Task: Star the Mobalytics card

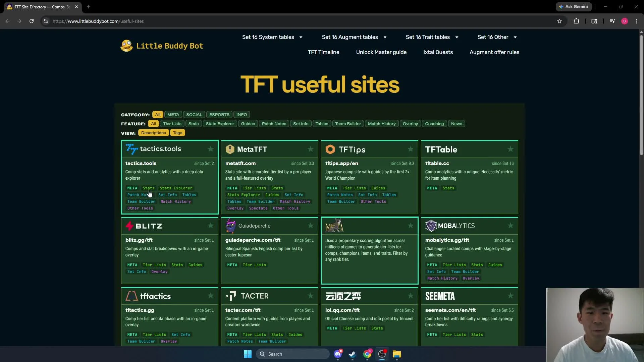Action: click(511, 226)
